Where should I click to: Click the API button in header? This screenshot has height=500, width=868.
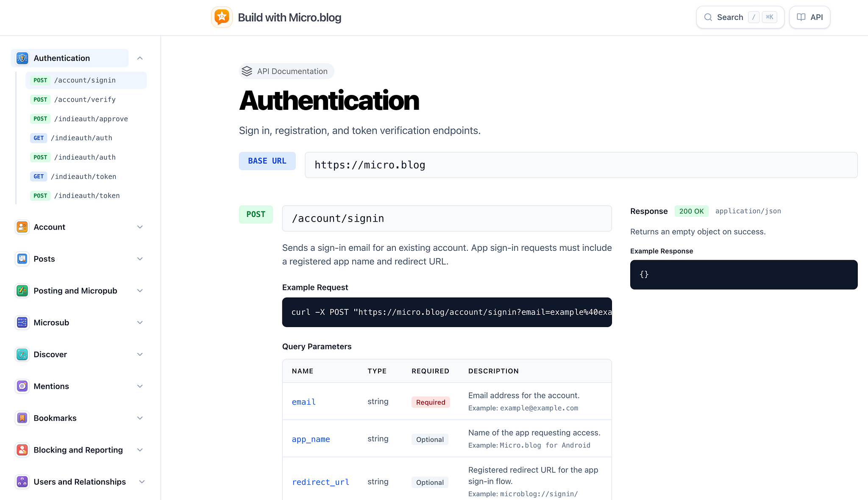(810, 17)
